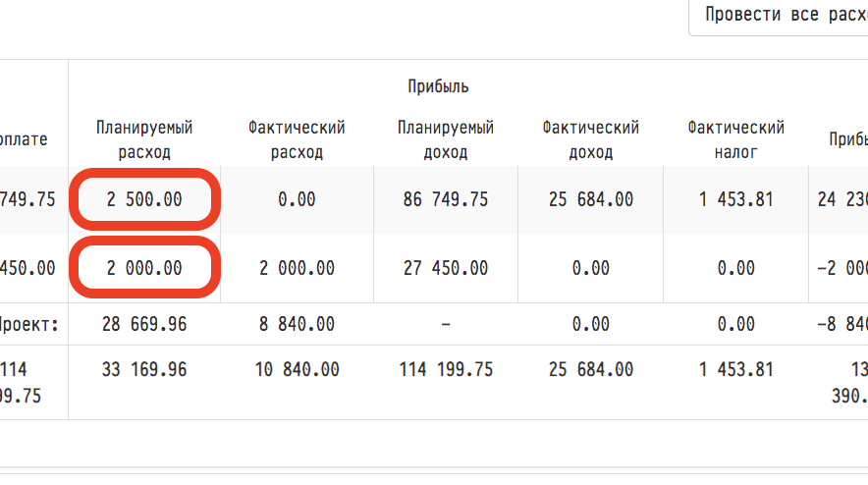The width and height of the screenshot is (868, 485).
Task: Click the "Проект:" row label
Action: 30,324
